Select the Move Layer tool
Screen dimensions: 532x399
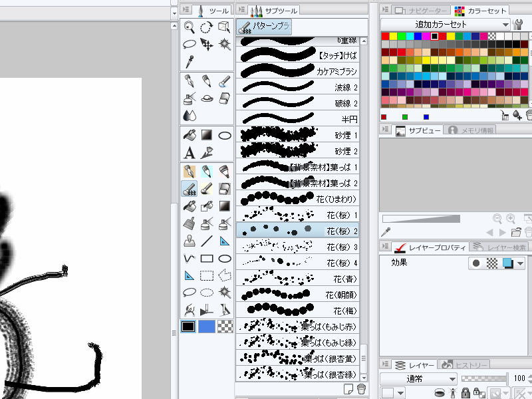(207, 44)
